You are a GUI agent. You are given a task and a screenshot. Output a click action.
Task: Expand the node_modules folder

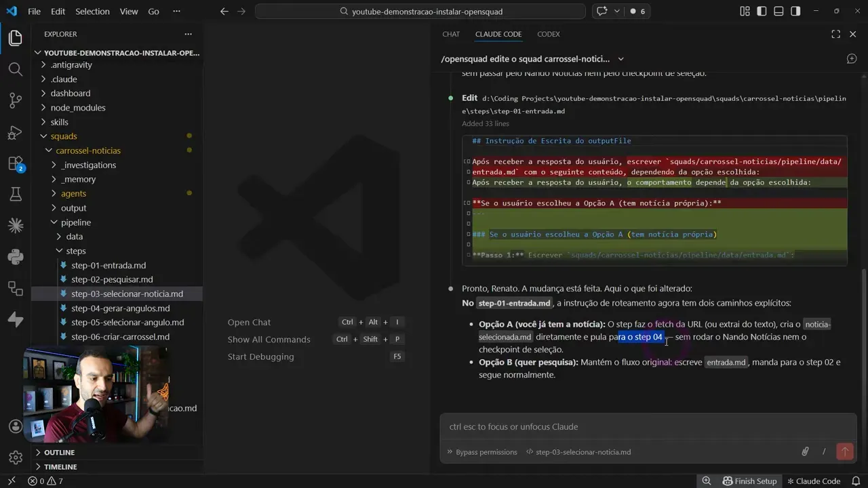coord(77,108)
